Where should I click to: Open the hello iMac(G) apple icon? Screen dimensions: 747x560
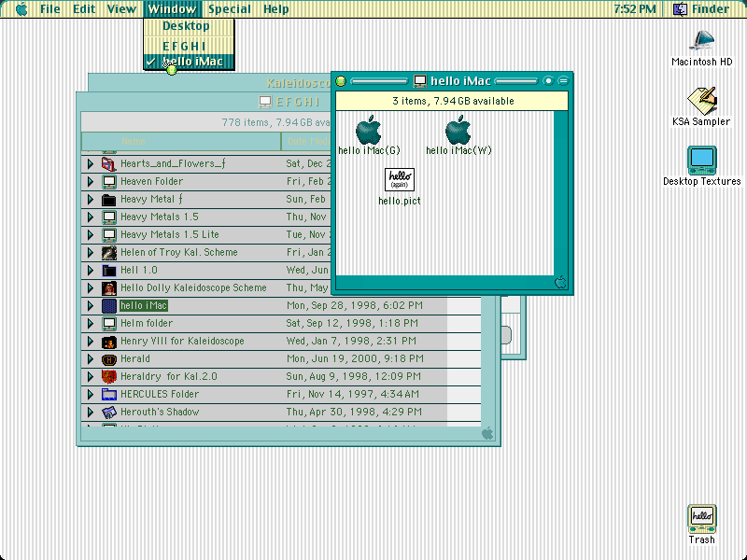368,130
